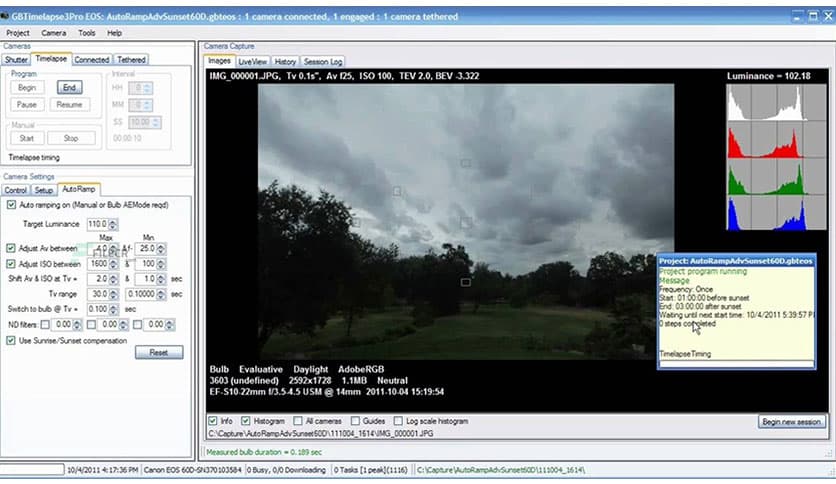Switch to the Shutter tab

pos(16,60)
